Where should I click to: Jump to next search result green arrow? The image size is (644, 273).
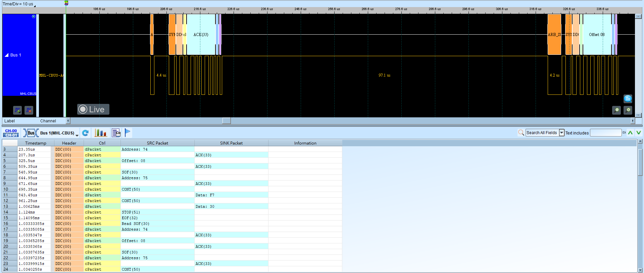click(x=639, y=132)
